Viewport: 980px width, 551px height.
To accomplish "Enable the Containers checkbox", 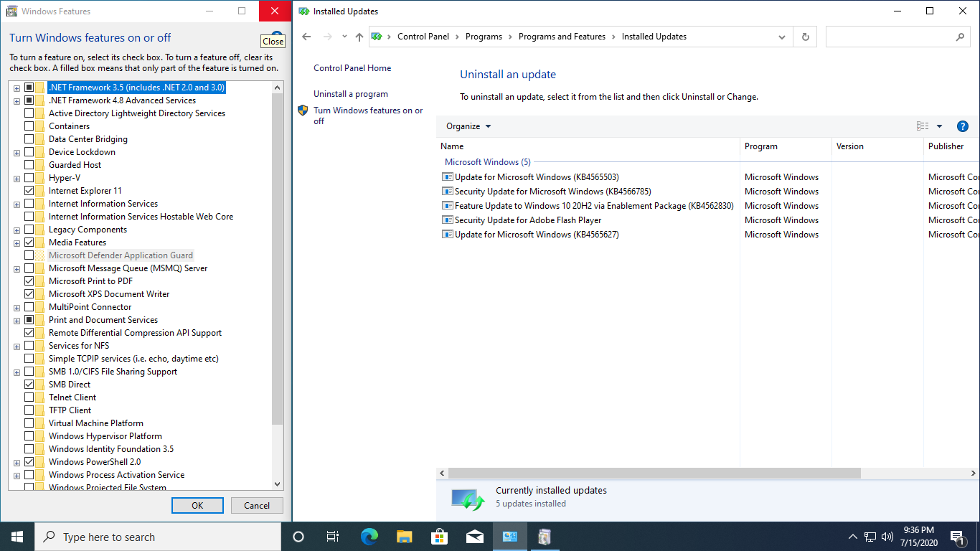I will (x=29, y=126).
